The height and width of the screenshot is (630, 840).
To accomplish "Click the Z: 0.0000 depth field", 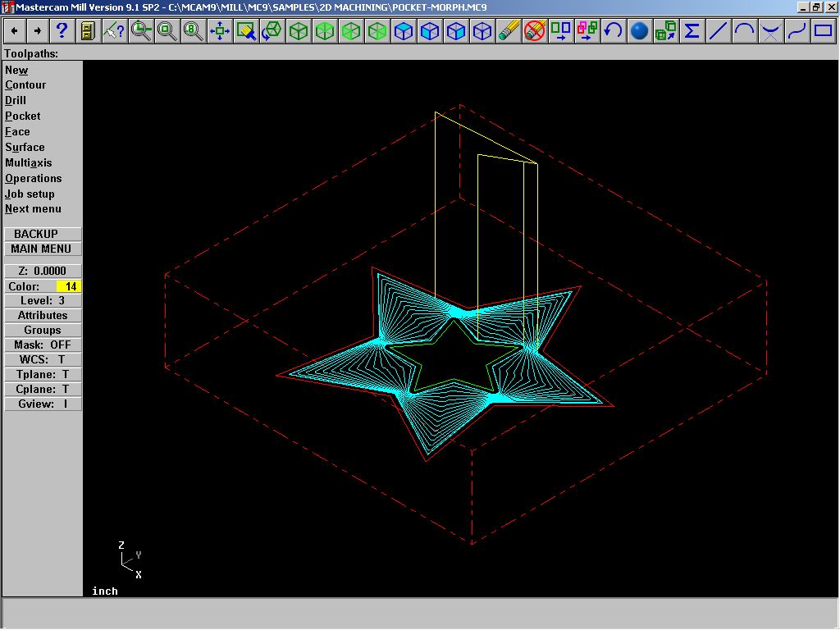I will [43, 271].
